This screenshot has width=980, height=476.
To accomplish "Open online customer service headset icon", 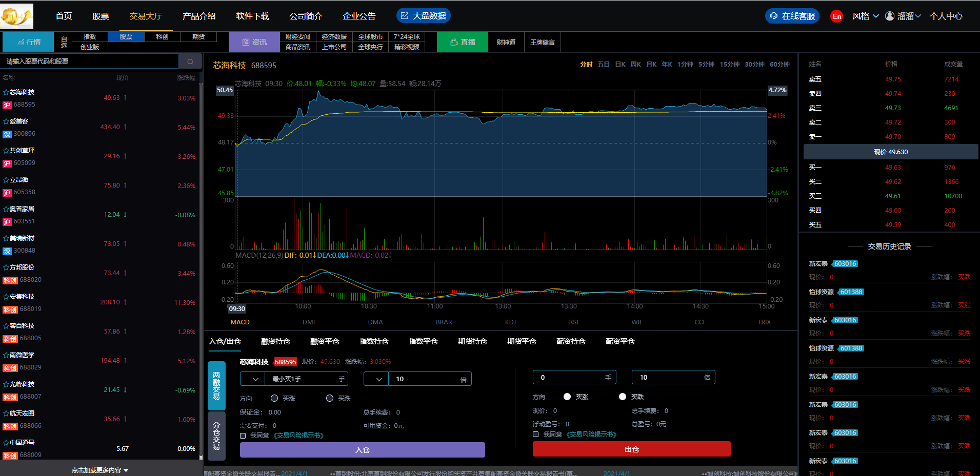I will click(x=774, y=16).
